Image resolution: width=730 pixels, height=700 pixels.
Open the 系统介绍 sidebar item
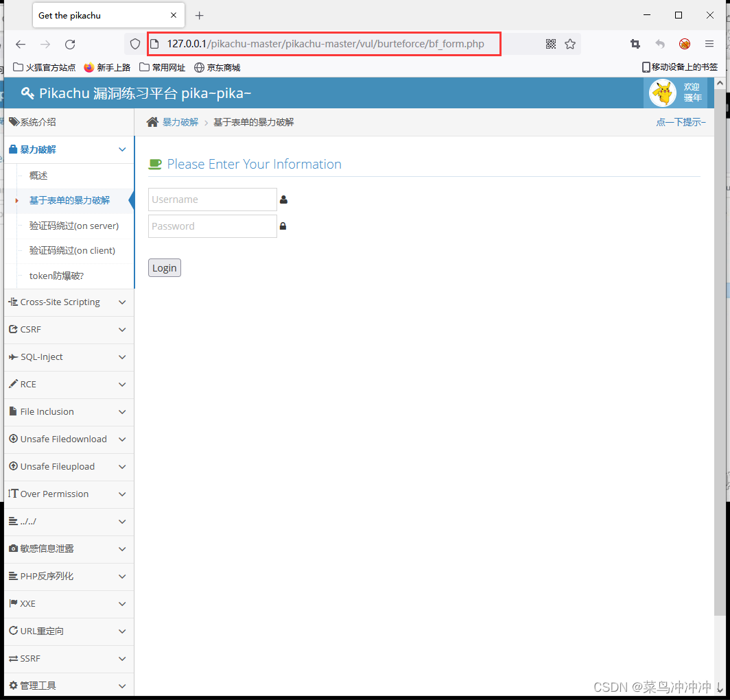pyautogui.click(x=69, y=122)
